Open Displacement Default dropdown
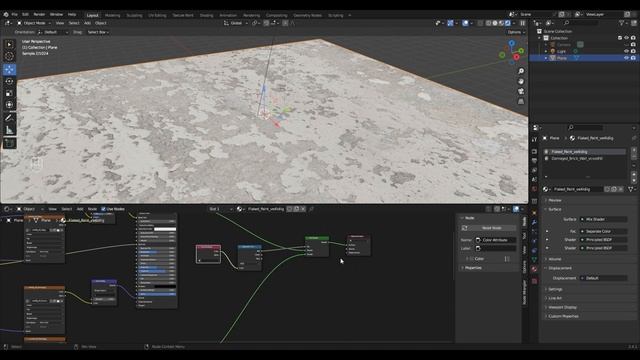640x360 pixels. click(x=603, y=278)
